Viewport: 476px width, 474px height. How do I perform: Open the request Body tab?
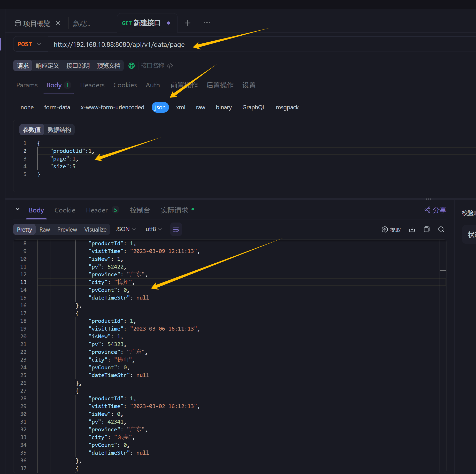coord(58,85)
